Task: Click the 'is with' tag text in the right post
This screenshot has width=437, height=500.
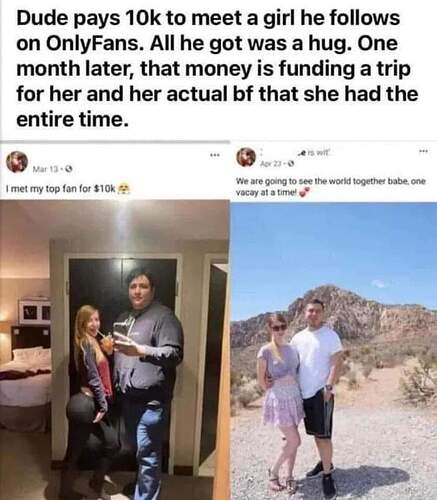Action: (315, 153)
